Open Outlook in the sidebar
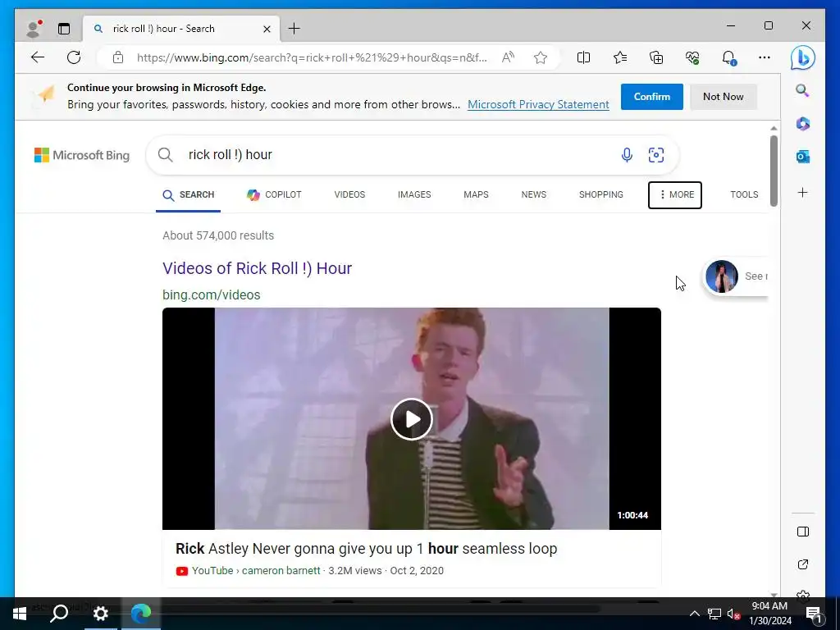 coord(802,157)
